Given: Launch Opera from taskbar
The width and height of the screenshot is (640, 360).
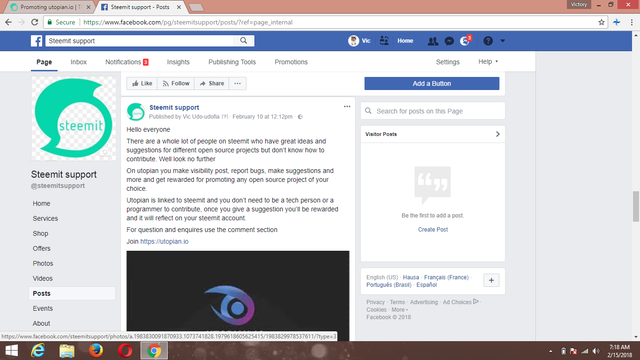Looking at the screenshot, I should pos(125,351).
